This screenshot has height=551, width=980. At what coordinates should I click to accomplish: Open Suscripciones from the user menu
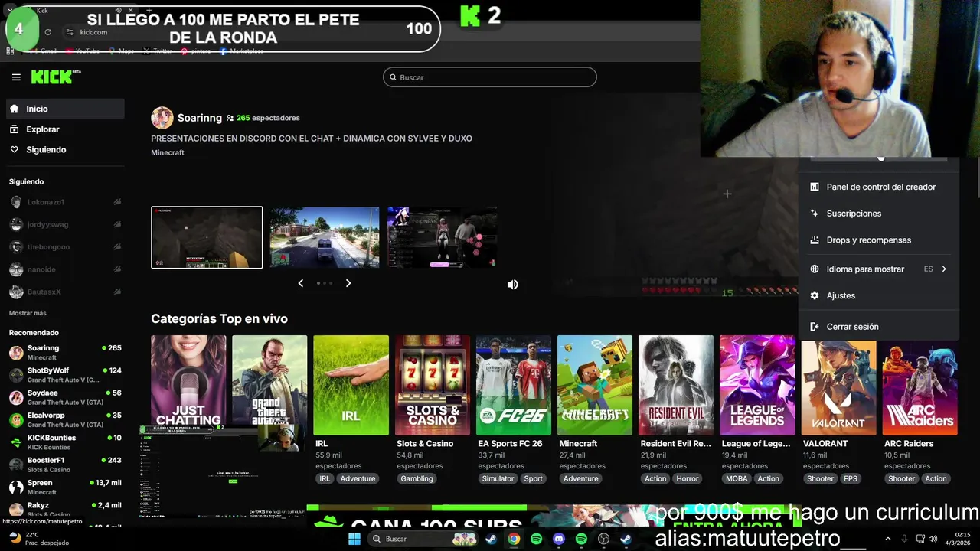(879, 214)
